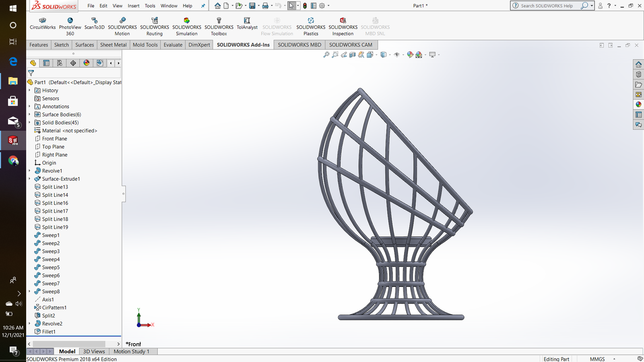This screenshot has width=644, height=362.
Task: Open the PropertyManager tab icon
Action: [x=46, y=63]
